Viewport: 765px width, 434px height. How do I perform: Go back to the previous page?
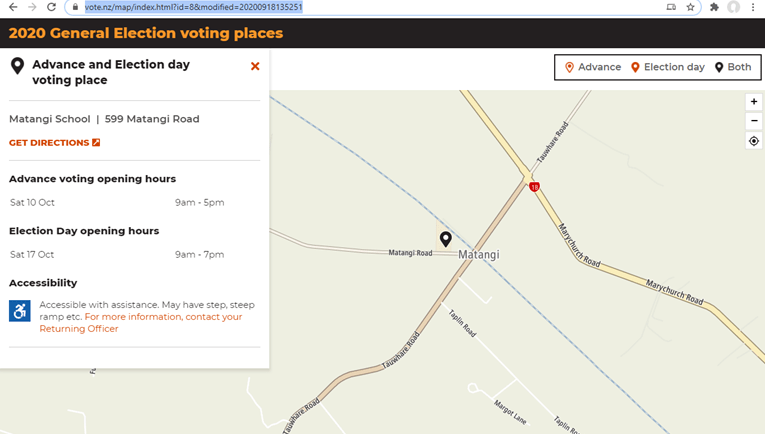click(13, 7)
